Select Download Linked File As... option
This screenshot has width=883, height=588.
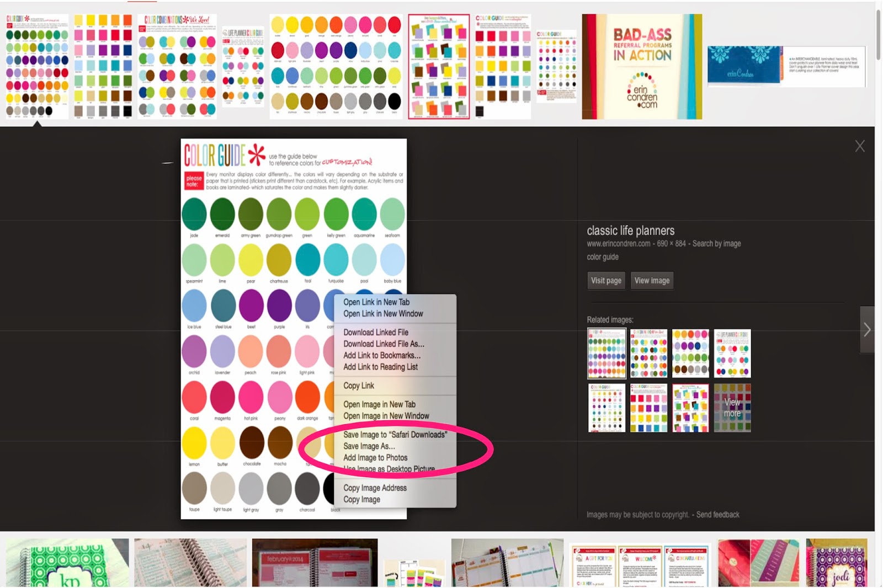pos(384,344)
